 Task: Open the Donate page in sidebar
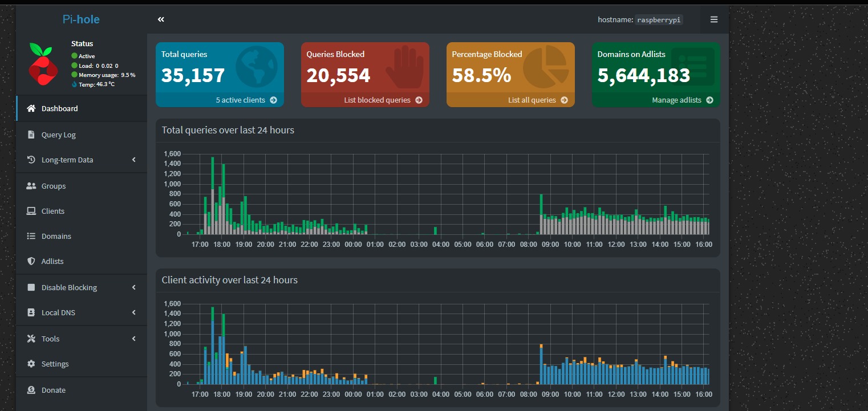(53, 390)
